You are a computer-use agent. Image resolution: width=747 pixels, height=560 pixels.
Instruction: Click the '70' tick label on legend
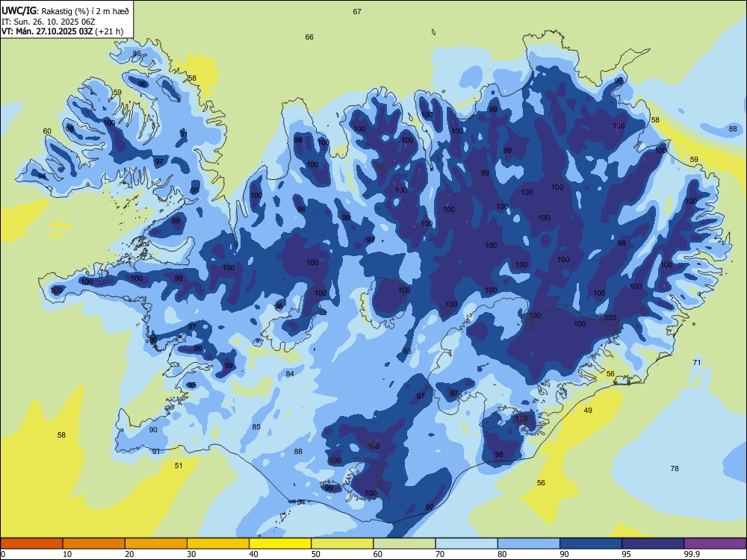point(440,554)
